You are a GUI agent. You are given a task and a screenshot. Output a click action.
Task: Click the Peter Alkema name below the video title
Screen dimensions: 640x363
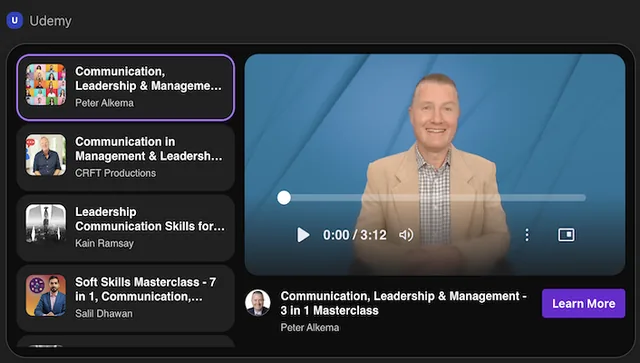[x=310, y=327]
